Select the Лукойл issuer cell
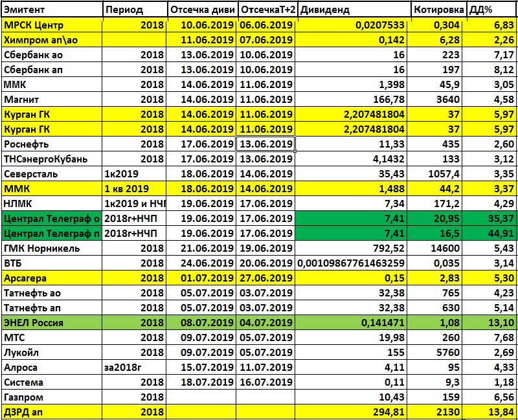 [x=52, y=352]
